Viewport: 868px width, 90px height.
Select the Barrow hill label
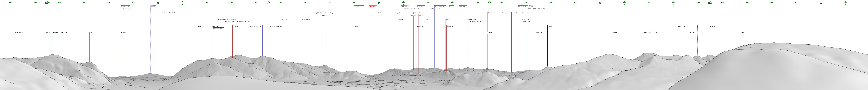click(614, 33)
